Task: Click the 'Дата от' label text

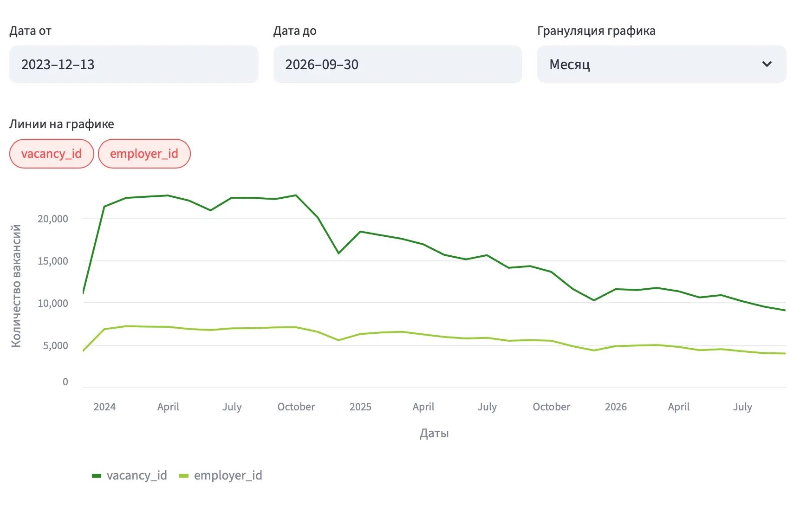Action: pos(31,31)
